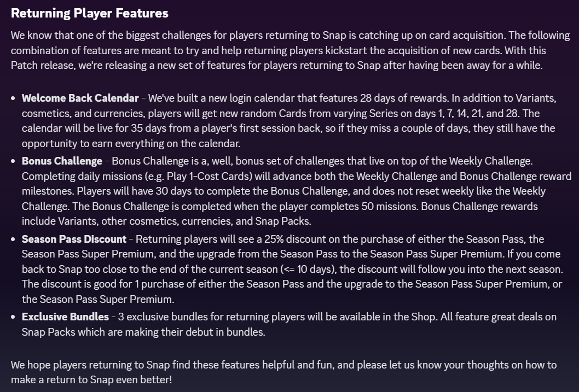Click the bullet before Exclusive Bundles
Screen dimensions: 579x392
[13, 317]
